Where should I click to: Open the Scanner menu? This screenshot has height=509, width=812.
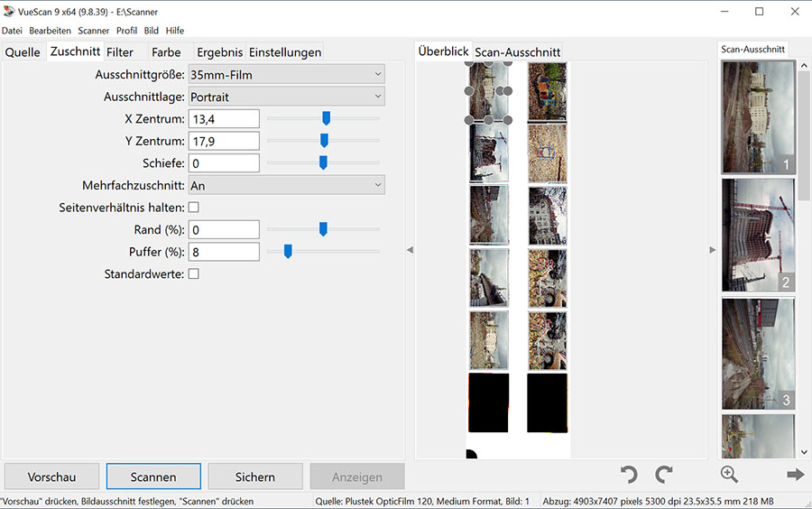tap(93, 31)
